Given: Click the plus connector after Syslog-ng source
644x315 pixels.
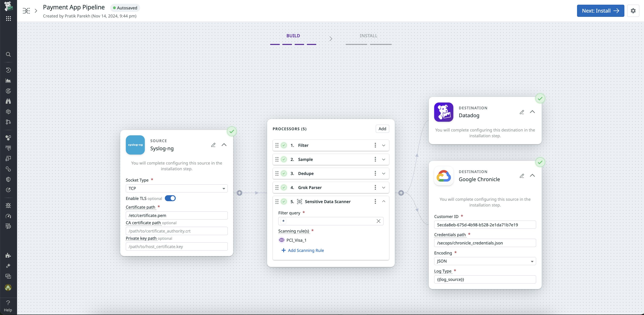Looking at the screenshot, I should click(239, 193).
